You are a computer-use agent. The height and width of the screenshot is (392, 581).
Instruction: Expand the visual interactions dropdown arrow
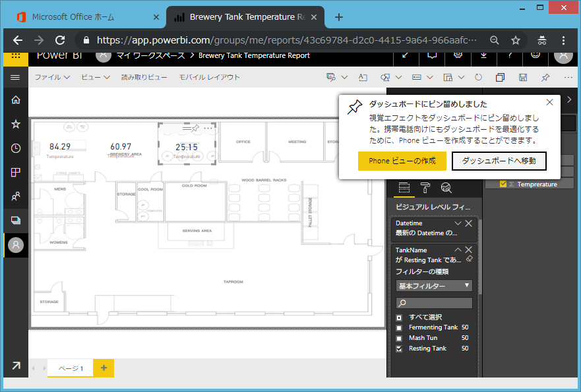pyautogui.click(x=462, y=77)
